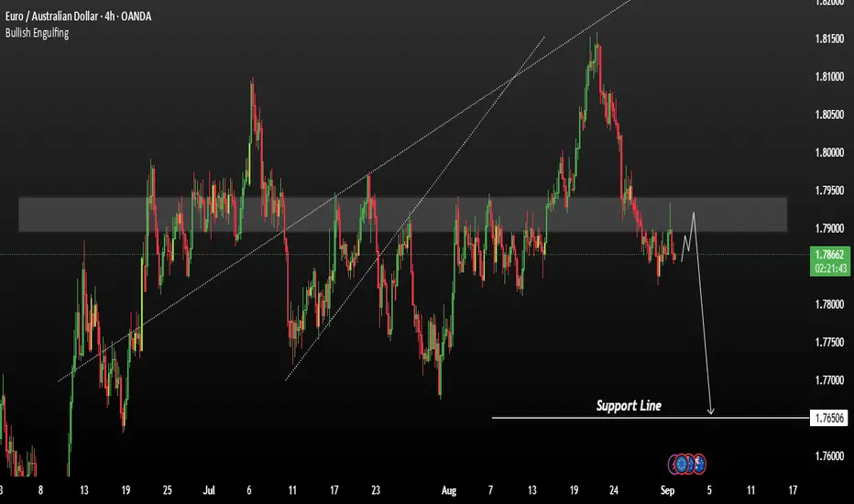The width and height of the screenshot is (854, 504).
Task: Click the 'Aug' label on the time axis
Action: 449,490
